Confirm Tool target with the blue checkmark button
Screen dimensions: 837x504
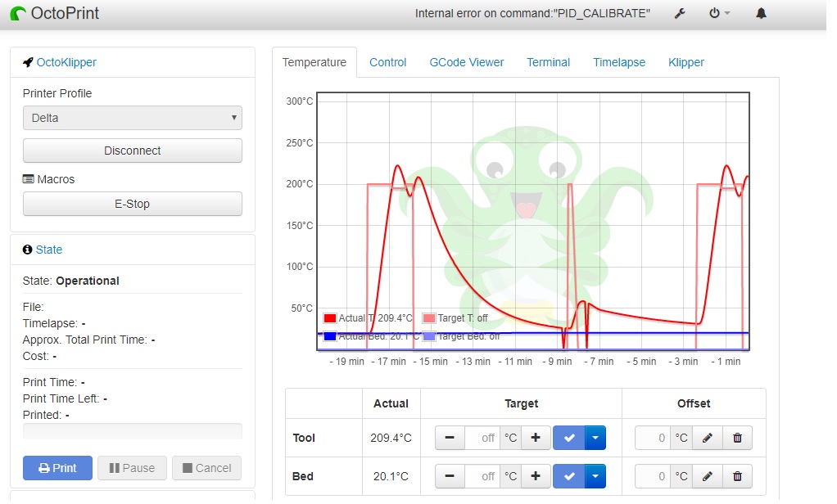click(x=569, y=438)
